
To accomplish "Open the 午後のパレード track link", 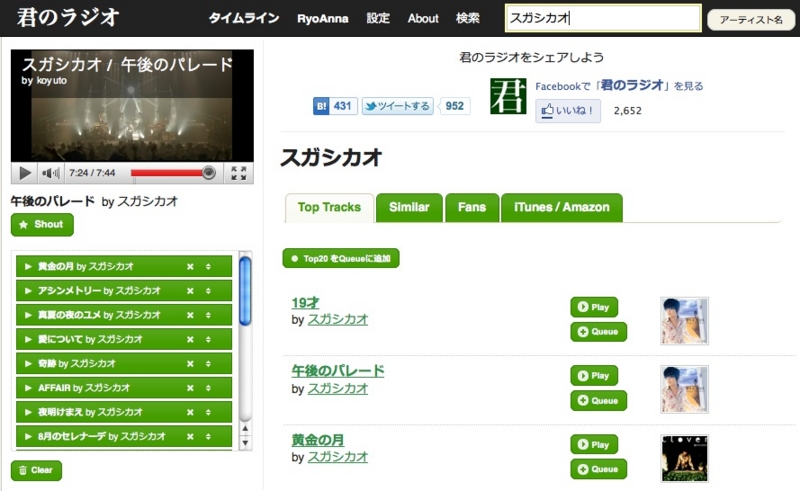I will (338, 371).
